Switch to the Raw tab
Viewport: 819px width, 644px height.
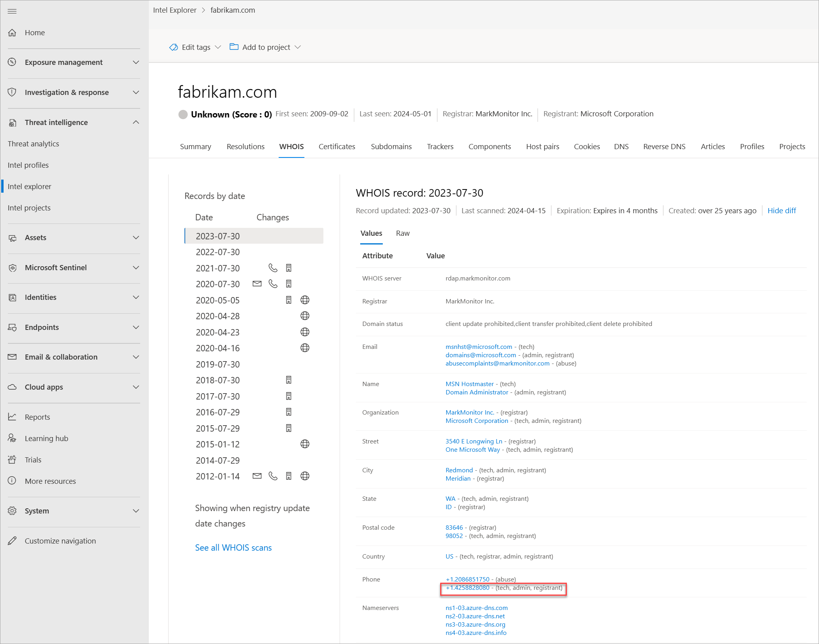403,233
